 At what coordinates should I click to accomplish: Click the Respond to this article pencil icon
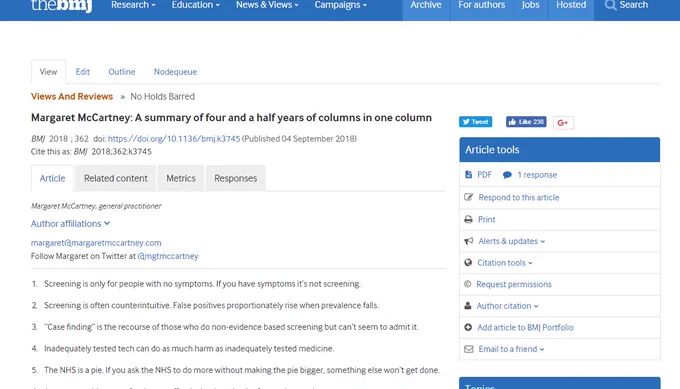[468, 197]
